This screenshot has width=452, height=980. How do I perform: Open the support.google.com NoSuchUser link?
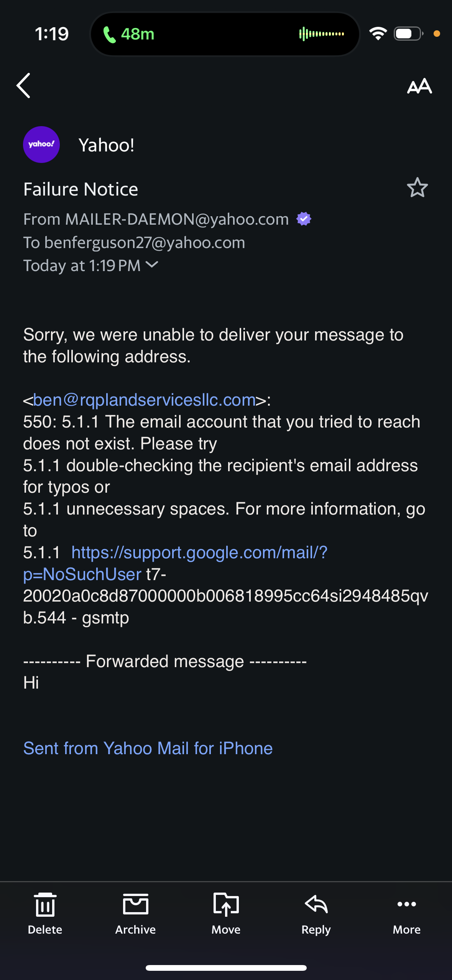(x=175, y=563)
